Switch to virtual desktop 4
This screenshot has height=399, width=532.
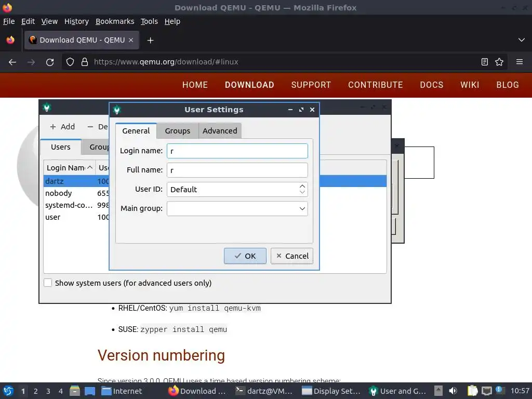[61, 391]
